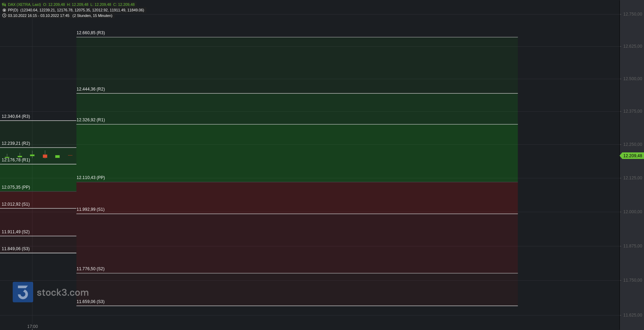644x330 pixels.
Task: Click the 12.110,43 (PP) pivot point label
Action: coord(91,178)
